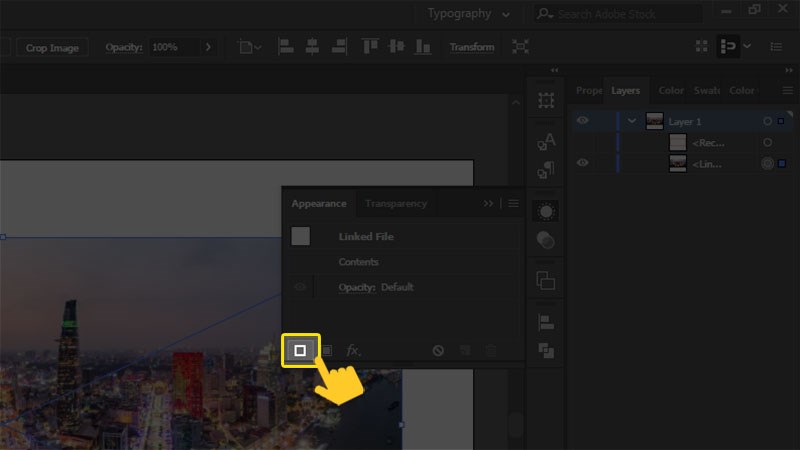
Task: Open the Typography workspace dropdown
Action: [x=468, y=14]
